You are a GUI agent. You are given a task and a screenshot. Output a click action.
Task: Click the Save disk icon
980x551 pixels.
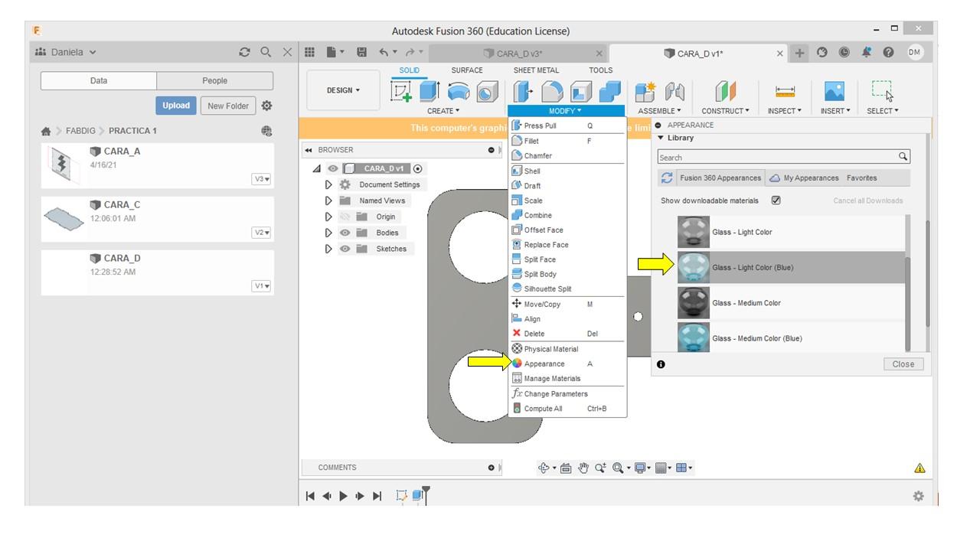(362, 52)
